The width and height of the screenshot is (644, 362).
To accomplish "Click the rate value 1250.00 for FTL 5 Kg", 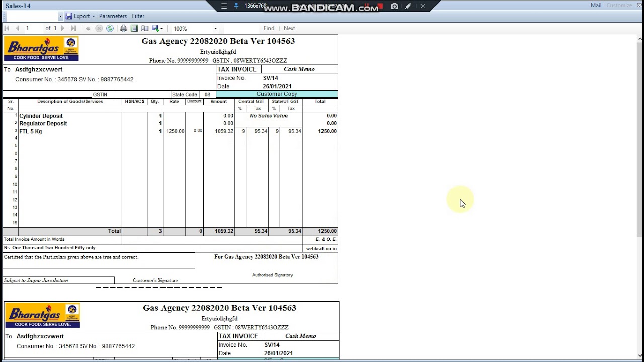I will click(175, 131).
